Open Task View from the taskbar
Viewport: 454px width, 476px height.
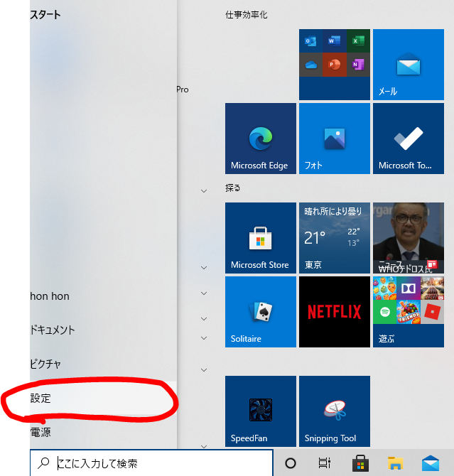point(324,463)
